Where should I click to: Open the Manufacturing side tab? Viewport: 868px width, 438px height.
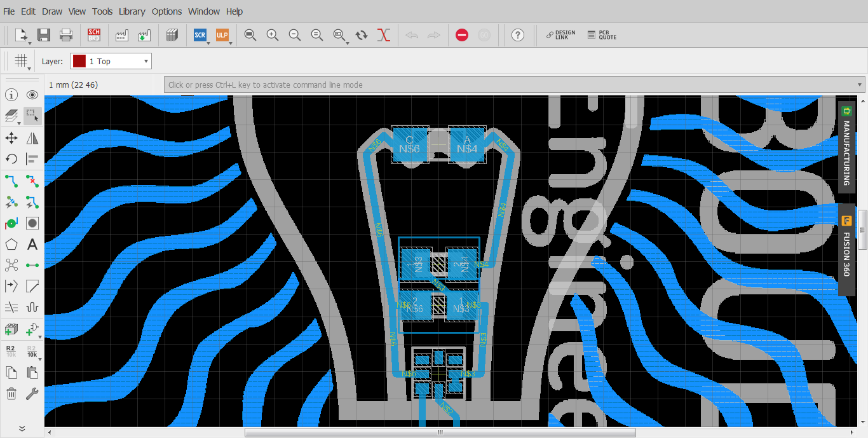(x=846, y=147)
